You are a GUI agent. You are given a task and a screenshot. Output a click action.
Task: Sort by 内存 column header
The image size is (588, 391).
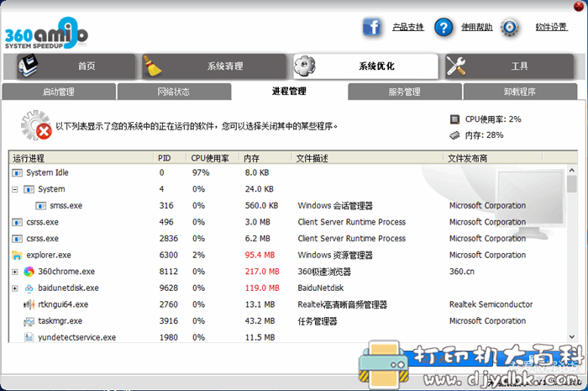coord(266,158)
